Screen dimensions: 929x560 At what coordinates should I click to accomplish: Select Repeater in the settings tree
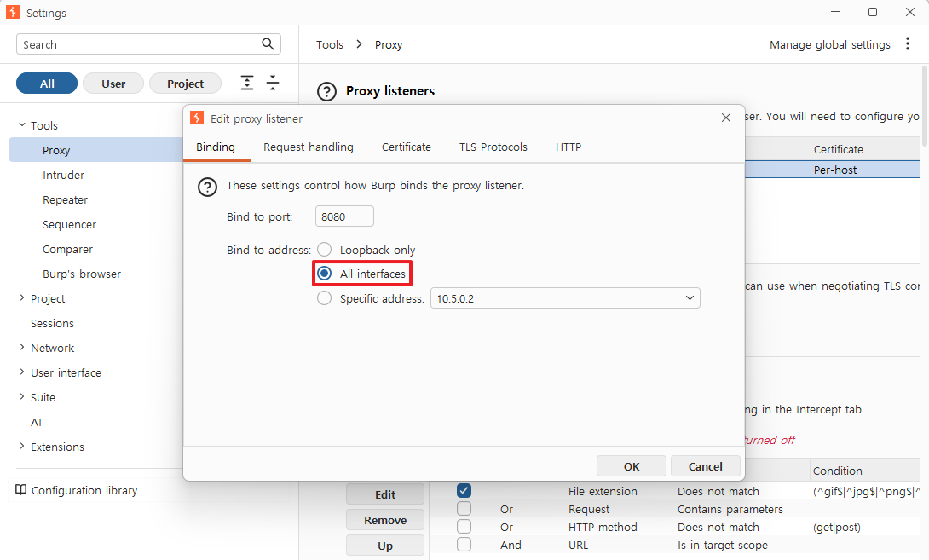click(x=65, y=199)
